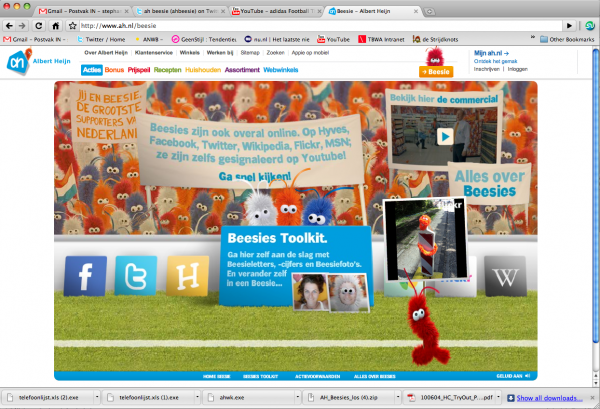
Task: Open Appie op mobiel link
Action: click(310, 53)
